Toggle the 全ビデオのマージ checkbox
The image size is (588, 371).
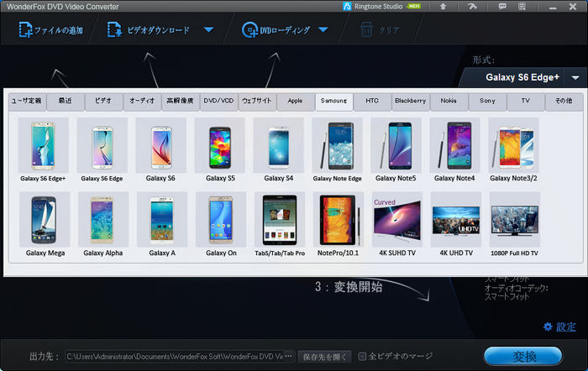tap(362, 356)
